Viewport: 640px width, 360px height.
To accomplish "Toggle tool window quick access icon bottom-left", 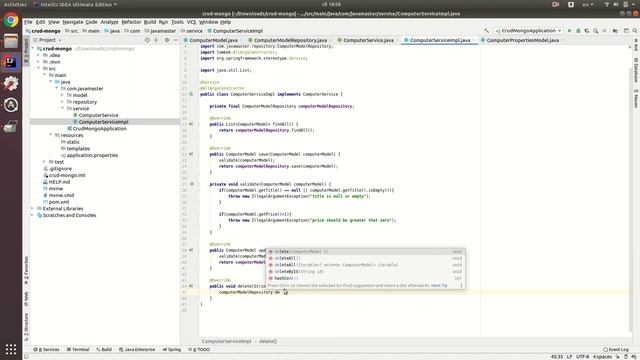I will 26,357.
